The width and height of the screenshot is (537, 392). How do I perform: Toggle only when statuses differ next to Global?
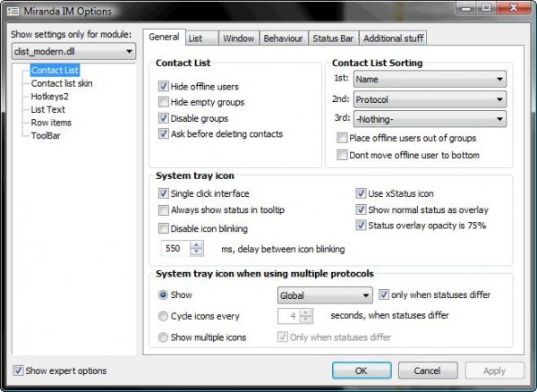pos(384,294)
